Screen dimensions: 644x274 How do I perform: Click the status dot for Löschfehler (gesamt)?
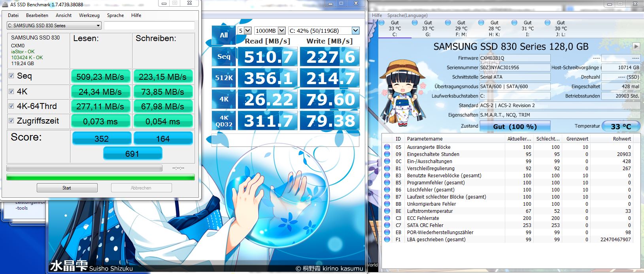point(387,190)
